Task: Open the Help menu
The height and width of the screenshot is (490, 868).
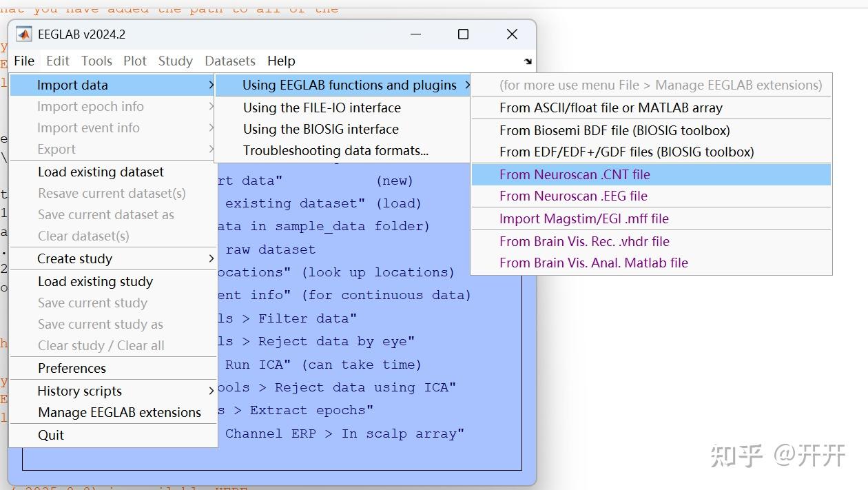Action: 281,61
